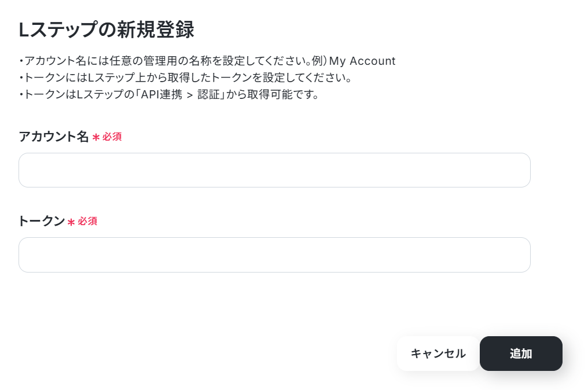This screenshot has height=390, width=588.
Task: Click the キャンセル button
Action: pyautogui.click(x=438, y=353)
